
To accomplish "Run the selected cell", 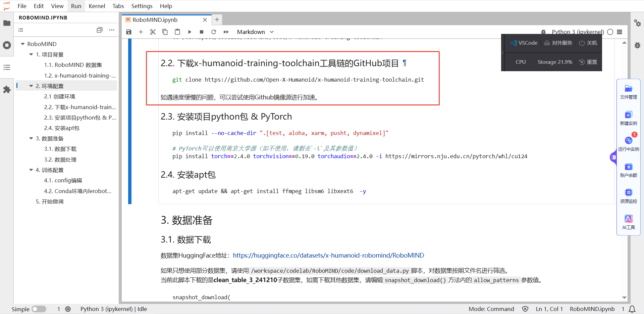I will tap(190, 32).
